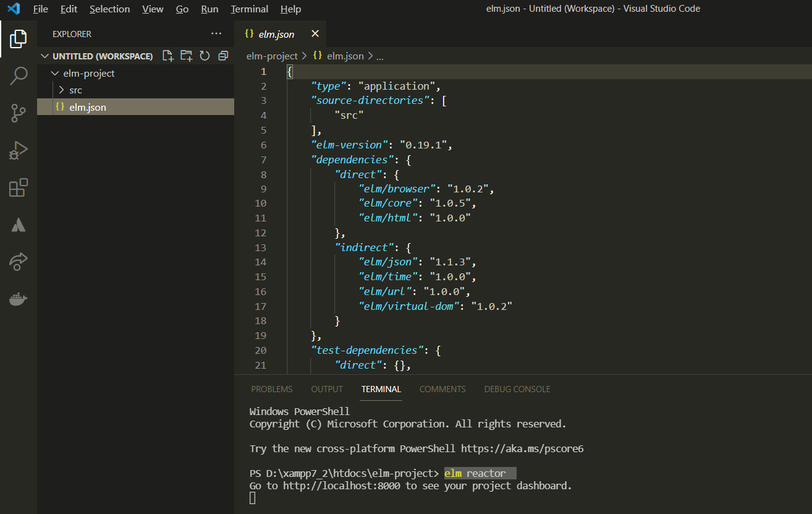Screen dimensions: 812x514
Task: Open the Extensions view
Action: tap(18, 187)
